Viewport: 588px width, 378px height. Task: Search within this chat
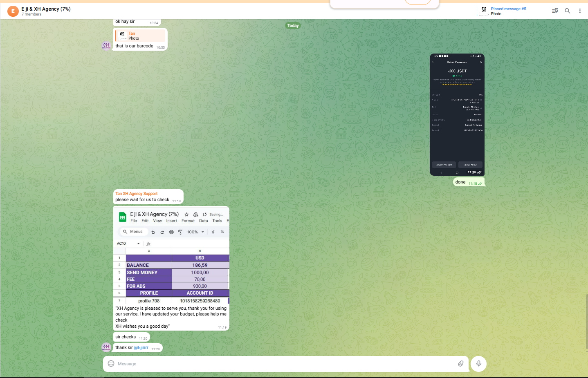click(568, 11)
